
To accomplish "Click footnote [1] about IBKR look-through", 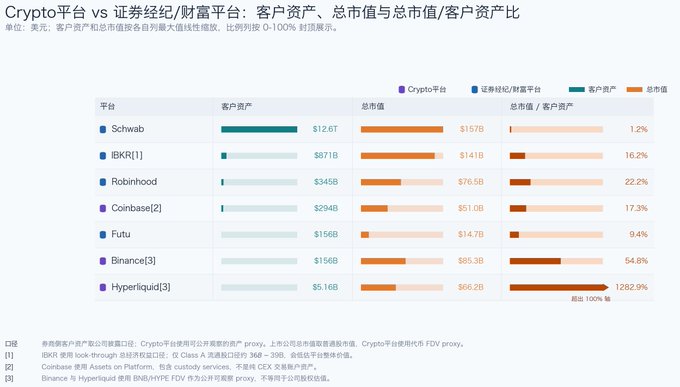I will 198,355.
